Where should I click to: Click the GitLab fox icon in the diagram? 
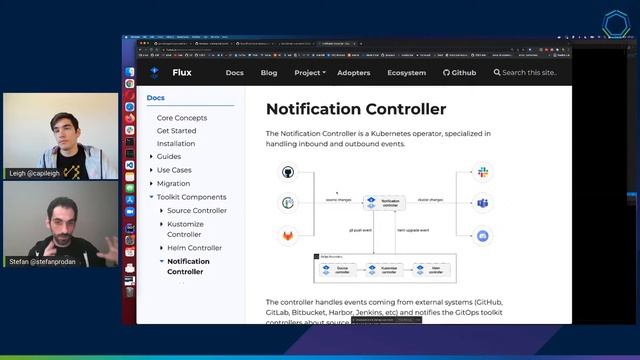coord(288,236)
